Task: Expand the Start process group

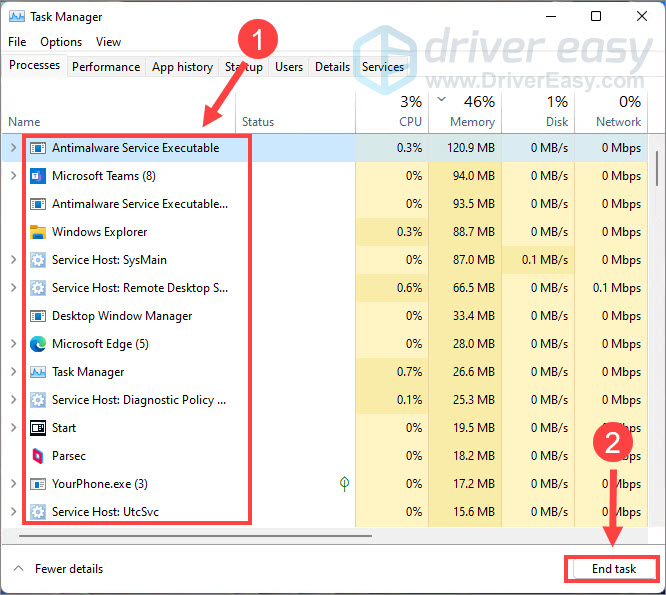Action: (x=14, y=427)
